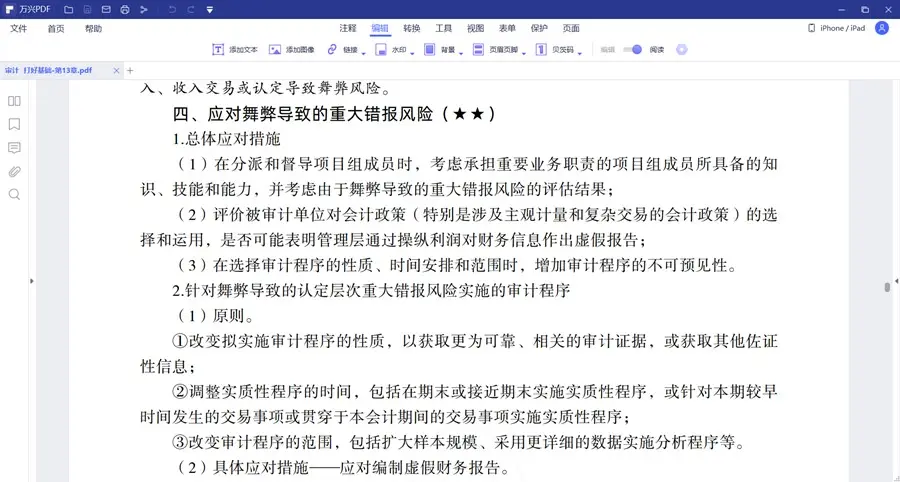Open the attachments paperclip panel icon
Viewport: 900px width, 482px height.
[x=14, y=171]
